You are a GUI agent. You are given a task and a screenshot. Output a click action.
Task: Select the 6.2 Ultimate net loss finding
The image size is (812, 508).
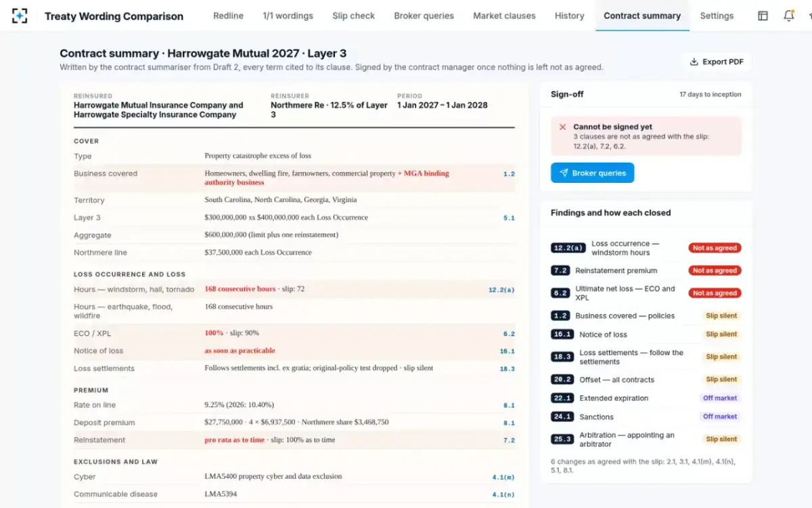click(646, 293)
